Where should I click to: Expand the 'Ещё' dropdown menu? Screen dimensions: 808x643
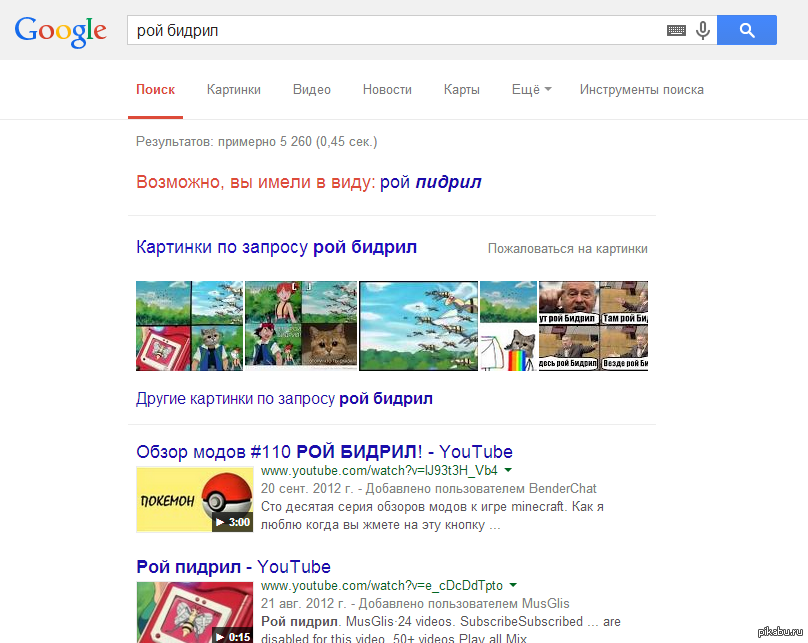point(531,90)
